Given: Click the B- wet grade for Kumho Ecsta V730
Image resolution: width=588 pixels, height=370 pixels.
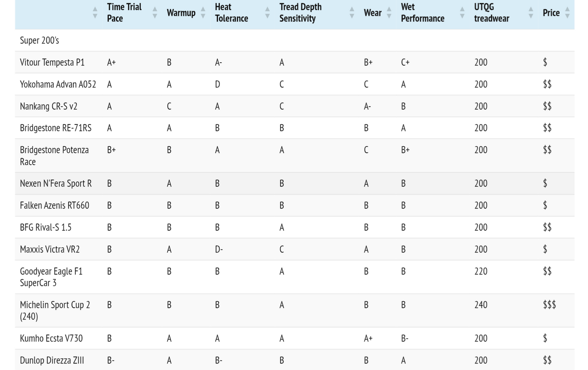Looking at the screenshot, I should tap(404, 338).
